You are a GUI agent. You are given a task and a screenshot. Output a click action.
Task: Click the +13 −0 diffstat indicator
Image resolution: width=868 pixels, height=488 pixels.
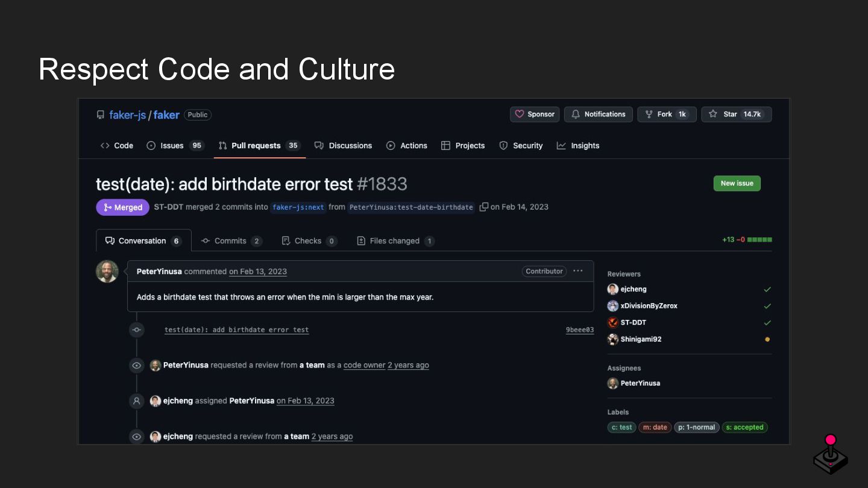[747, 239]
